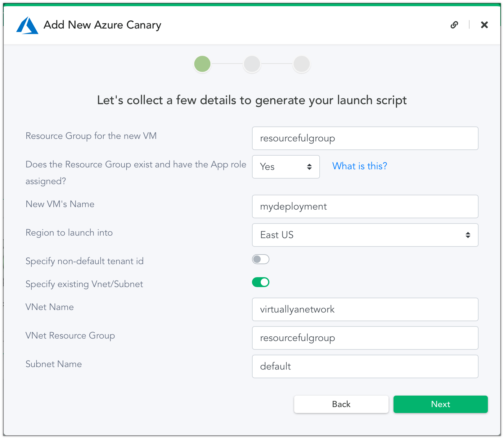Click the 'New VM's Name' label

60,204
